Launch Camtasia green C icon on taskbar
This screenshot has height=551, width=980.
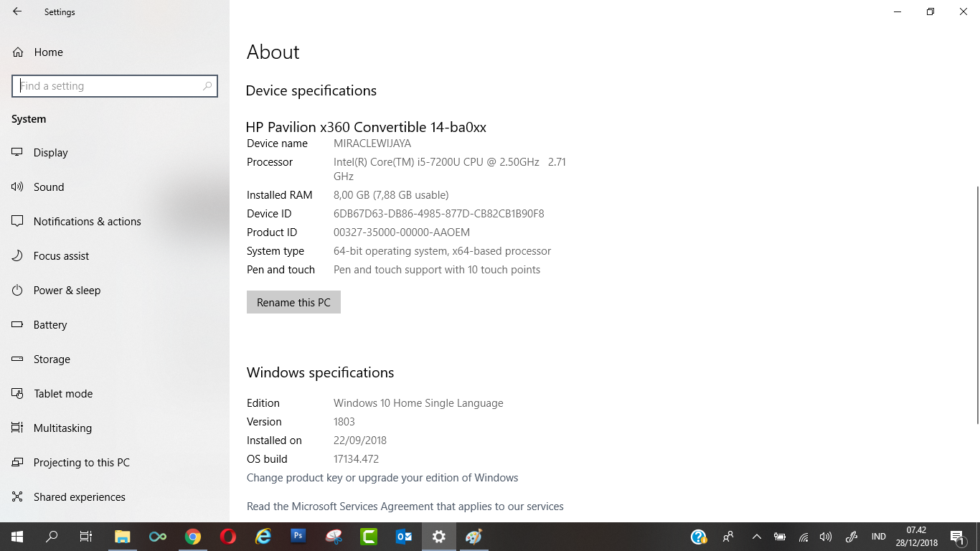(x=369, y=537)
